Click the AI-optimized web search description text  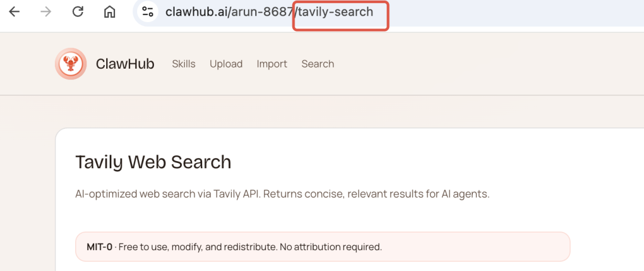[282, 194]
